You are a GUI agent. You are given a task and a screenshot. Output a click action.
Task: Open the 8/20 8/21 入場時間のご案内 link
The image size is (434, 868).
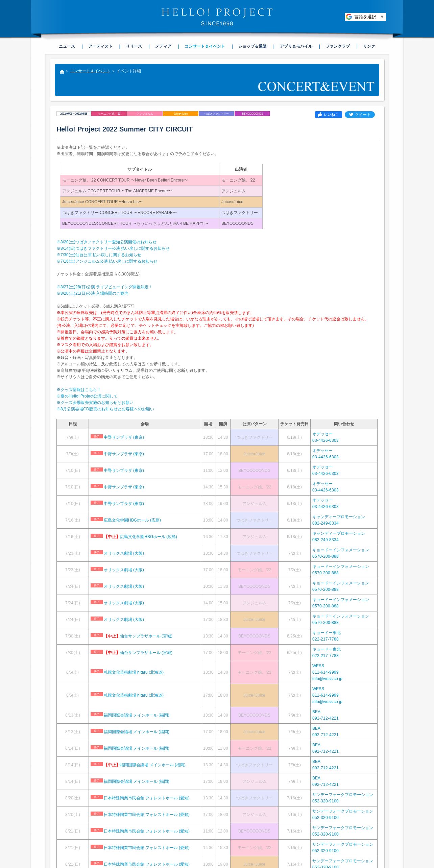[92, 293]
